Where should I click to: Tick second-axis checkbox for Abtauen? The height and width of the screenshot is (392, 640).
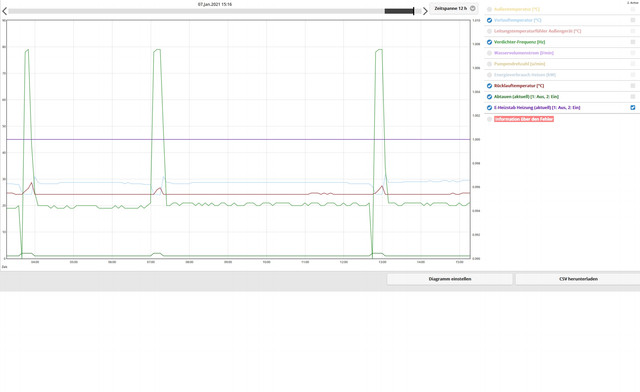[633, 97]
